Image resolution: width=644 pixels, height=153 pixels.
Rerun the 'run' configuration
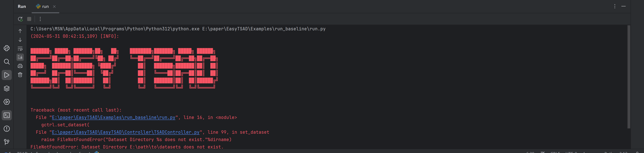(x=20, y=19)
